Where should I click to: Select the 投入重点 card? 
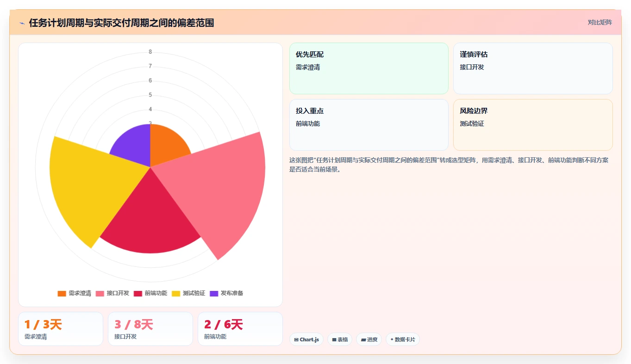[369, 125]
